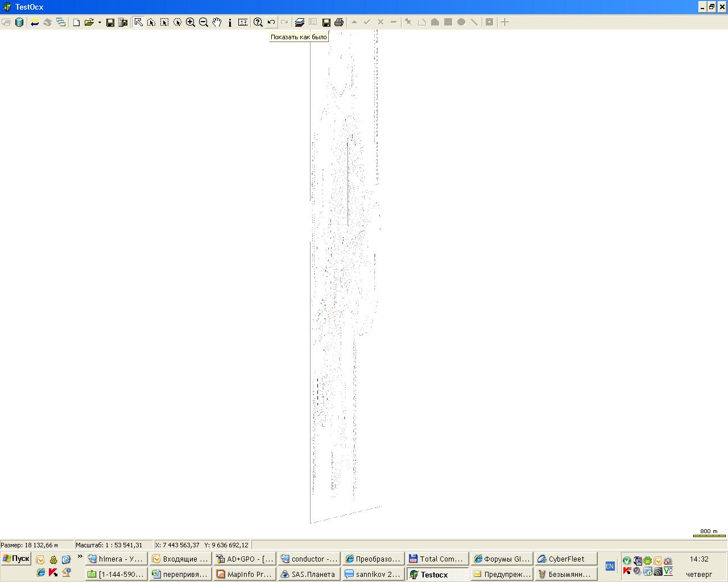
Task: Switch to SAS.Планета taskbar window
Action: pyautogui.click(x=309, y=574)
